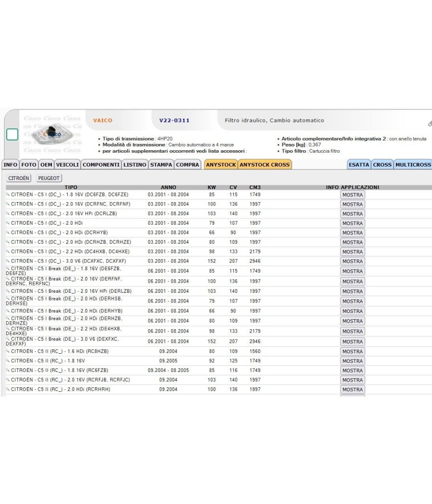
Task: Click MOSTRA for C5 I 2.2 HDi (DC4HXB, DC4HXE)
Action: click(353, 252)
